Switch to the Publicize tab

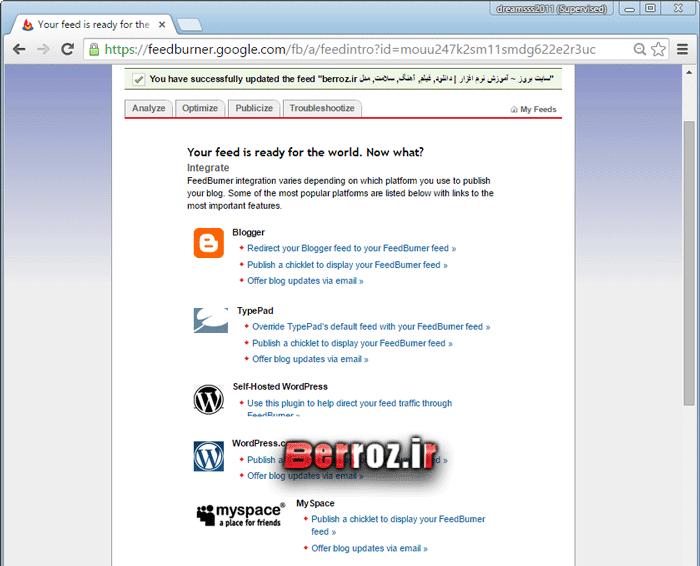click(254, 108)
